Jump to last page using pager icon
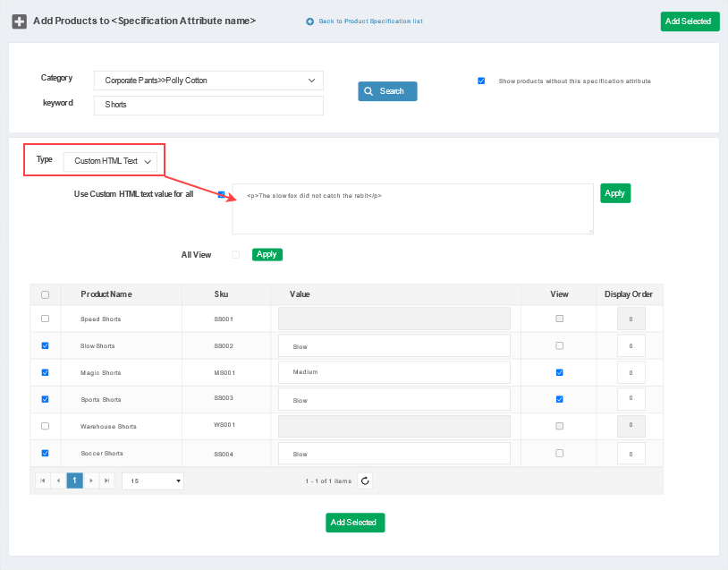728x570 pixels. (x=107, y=481)
